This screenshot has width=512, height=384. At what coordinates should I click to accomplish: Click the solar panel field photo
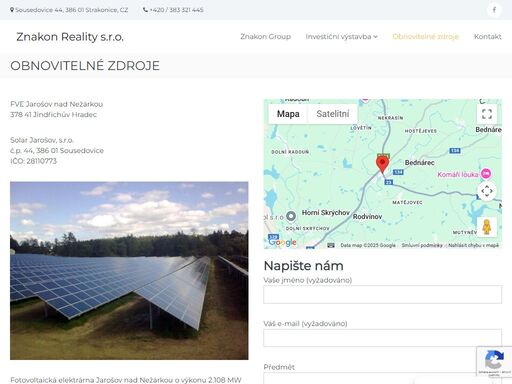pyautogui.click(x=129, y=271)
